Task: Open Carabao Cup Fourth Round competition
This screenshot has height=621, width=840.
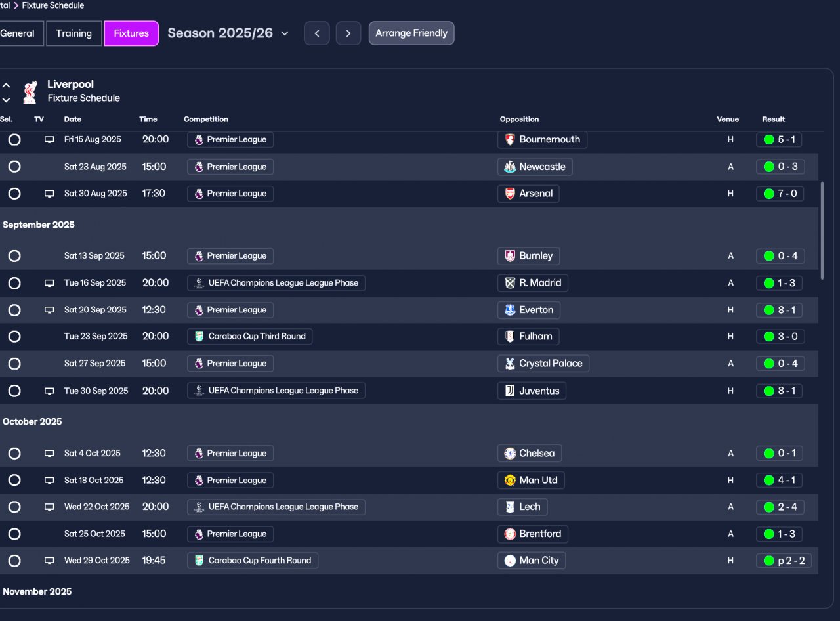Action: 253,561
